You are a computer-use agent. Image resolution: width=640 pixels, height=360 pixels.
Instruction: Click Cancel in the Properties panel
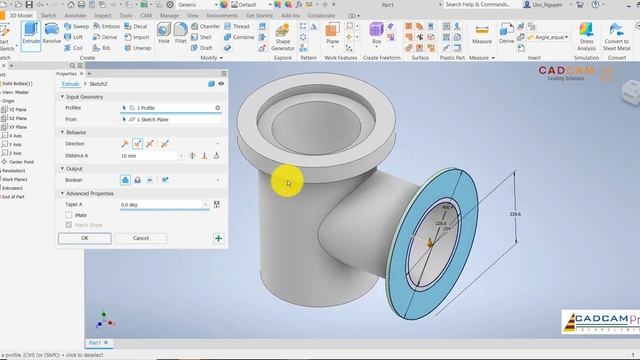click(141, 238)
